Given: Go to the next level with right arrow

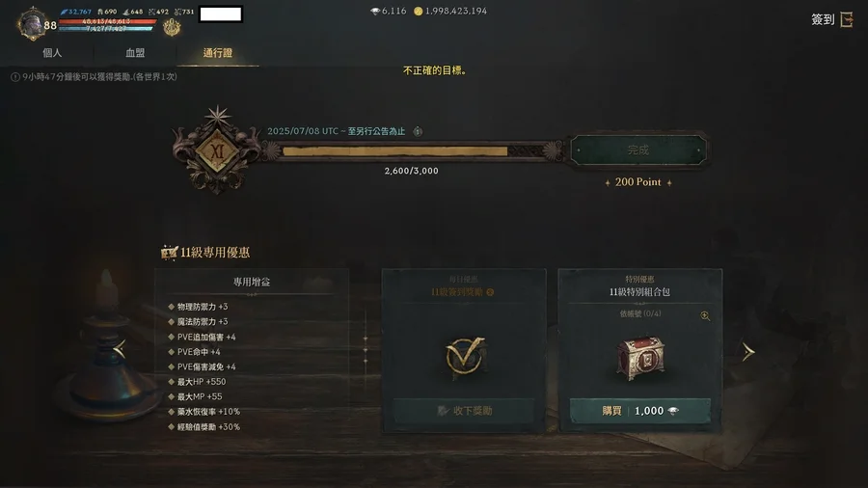Looking at the screenshot, I should [x=748, y=351].
